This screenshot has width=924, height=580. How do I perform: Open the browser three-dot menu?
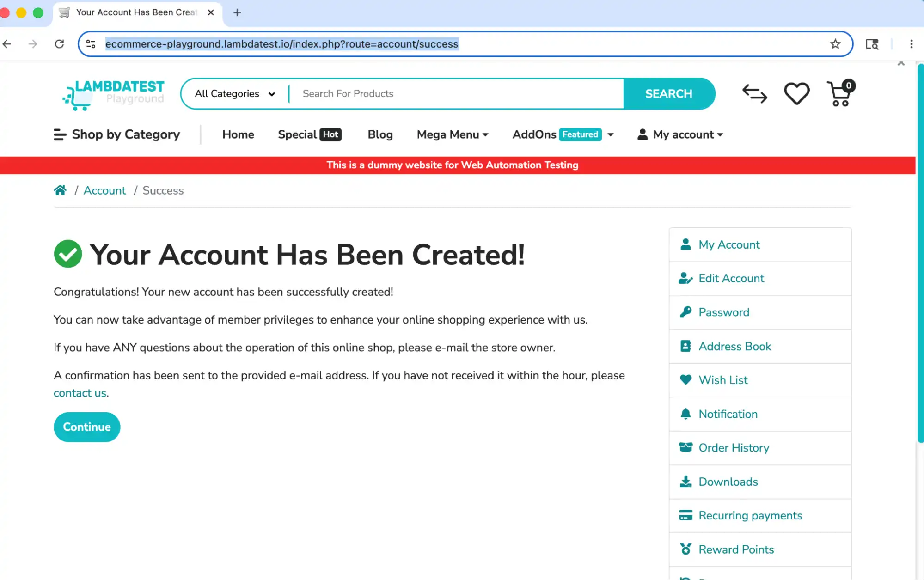[x=911, y=44]
